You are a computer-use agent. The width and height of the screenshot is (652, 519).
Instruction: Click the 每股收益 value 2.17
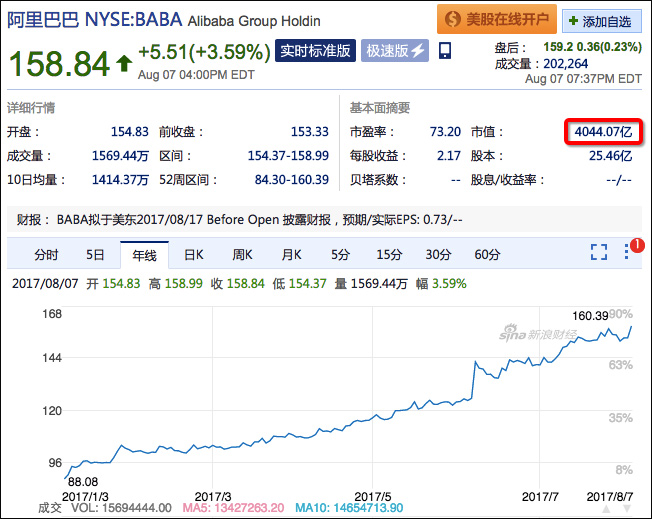449,156
